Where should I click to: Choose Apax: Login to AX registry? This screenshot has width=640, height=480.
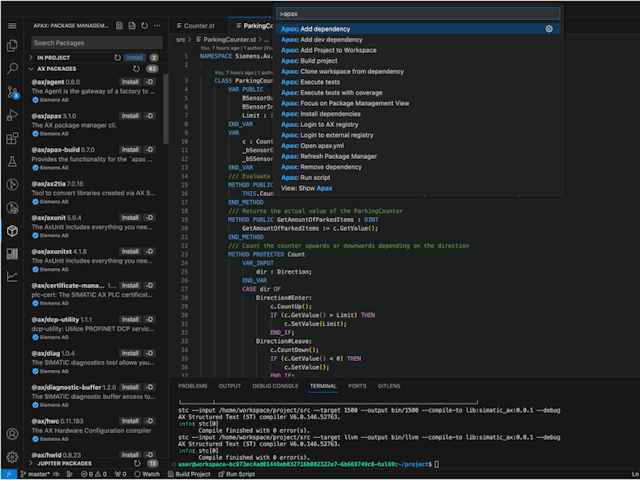418,124
